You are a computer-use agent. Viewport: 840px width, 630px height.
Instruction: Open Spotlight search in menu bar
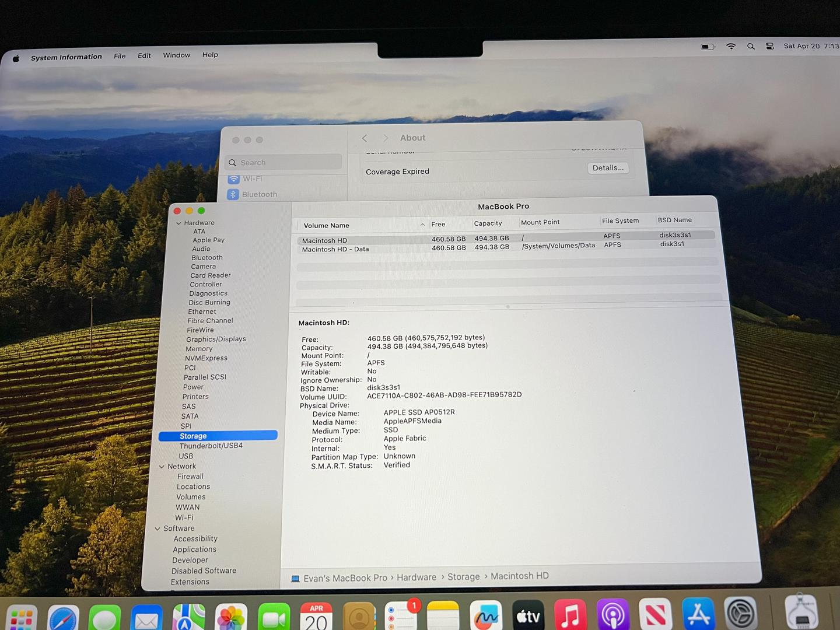click(751, 46)
